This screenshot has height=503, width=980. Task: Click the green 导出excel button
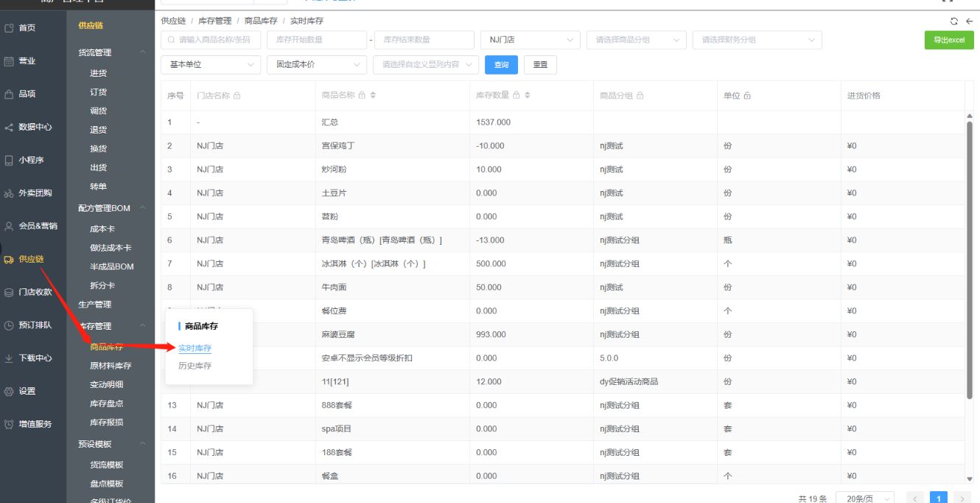click(x=949, y=40)
